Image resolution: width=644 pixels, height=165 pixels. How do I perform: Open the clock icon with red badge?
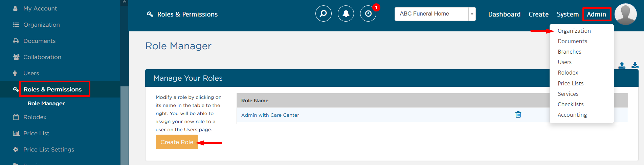click(x=368, y=14)
